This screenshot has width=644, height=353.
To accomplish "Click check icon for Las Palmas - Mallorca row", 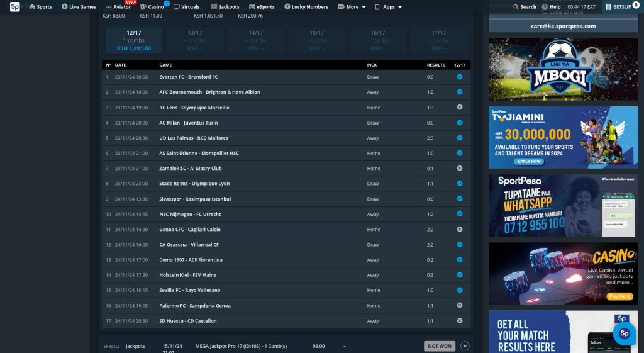I will [460, 138].
